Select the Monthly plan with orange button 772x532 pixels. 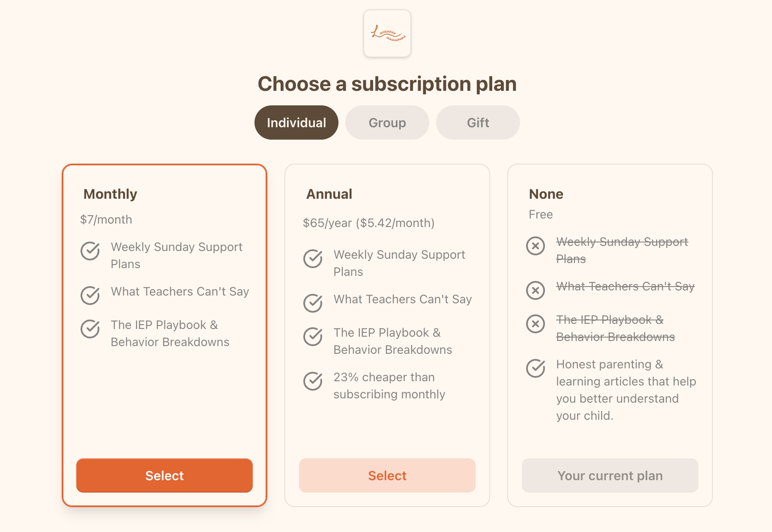pyautogui.click(x=165, y=475)
